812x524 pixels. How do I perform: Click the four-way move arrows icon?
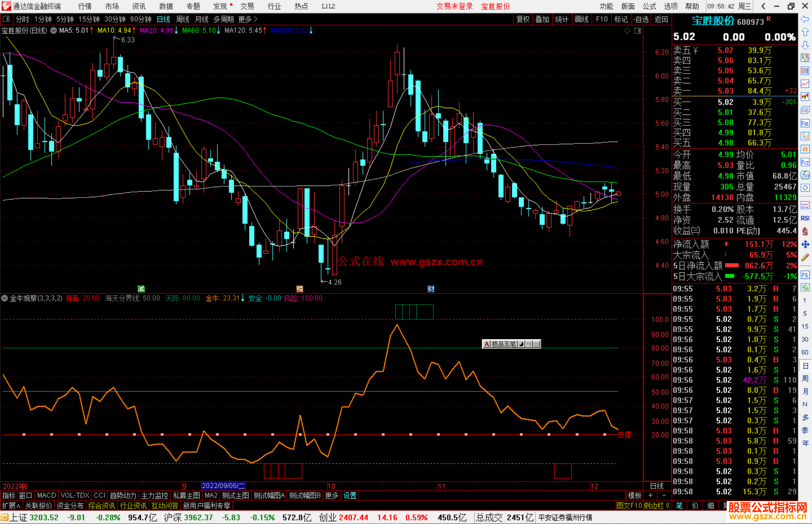(x=805, y=245)
